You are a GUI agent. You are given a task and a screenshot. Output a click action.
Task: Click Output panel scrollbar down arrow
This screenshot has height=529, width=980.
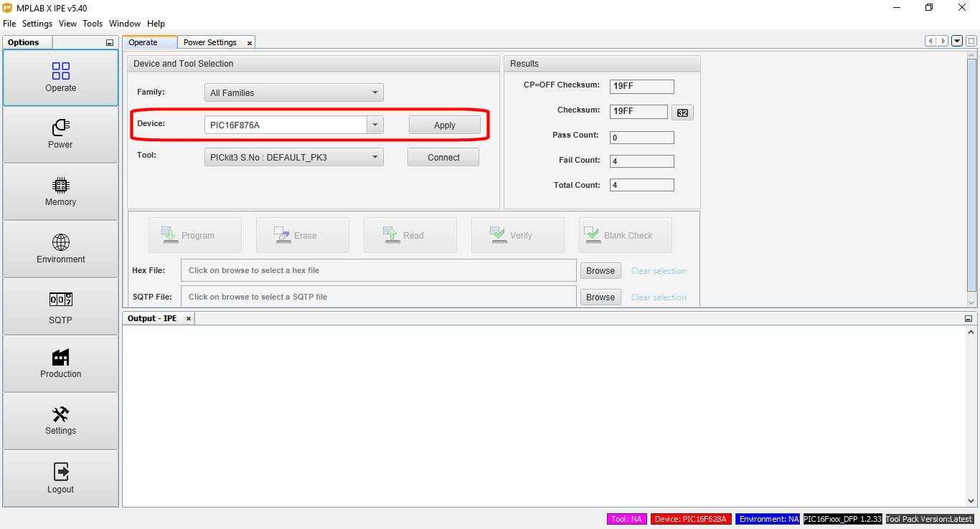click(x=971, y=501)
